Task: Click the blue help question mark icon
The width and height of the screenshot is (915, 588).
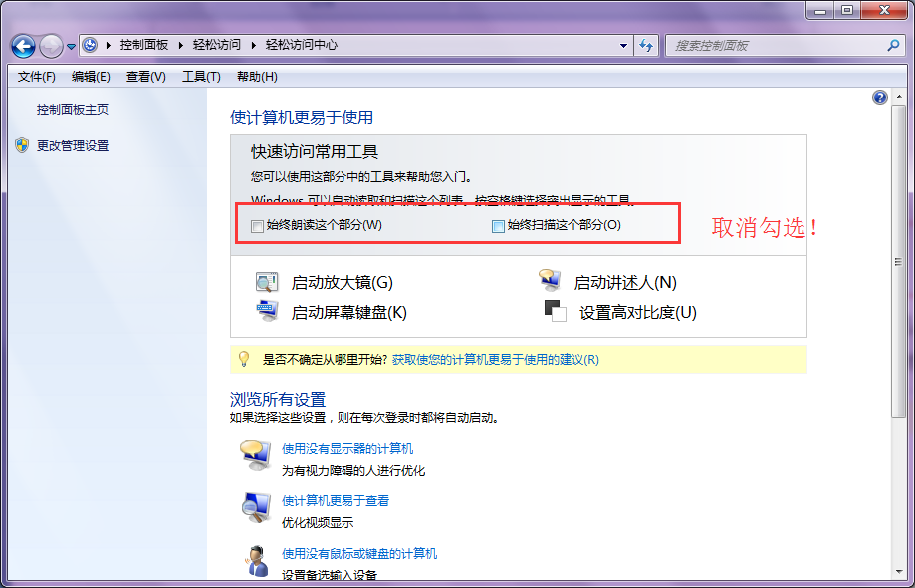Action: tap(879, 98)
